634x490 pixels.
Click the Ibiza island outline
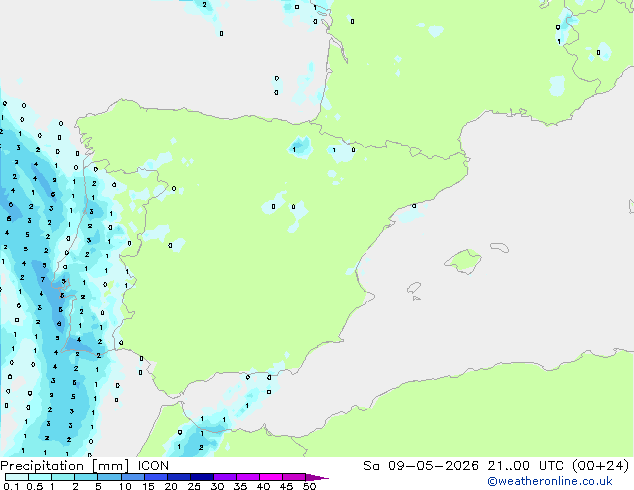[414, 288]
